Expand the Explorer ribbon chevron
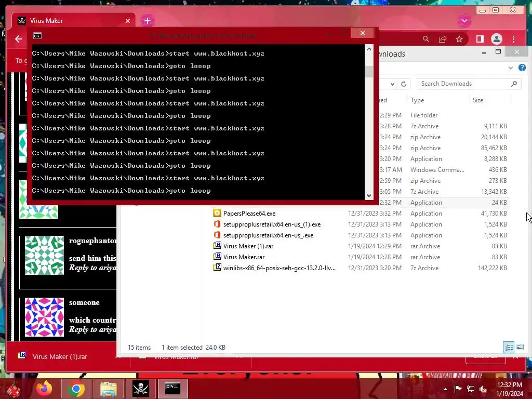Image resolution: width=532 pixels, height=399 pixels. point(510,68)
